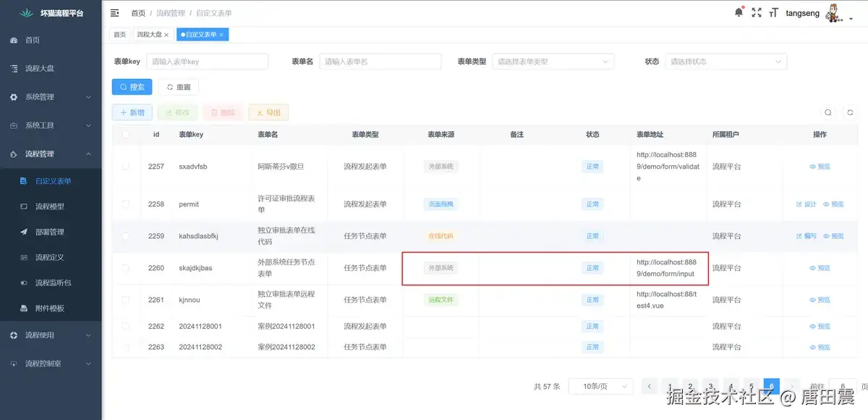Check the row checkbox for id 2261
This screenshot has width=868, height=420.
click(125, 300)
